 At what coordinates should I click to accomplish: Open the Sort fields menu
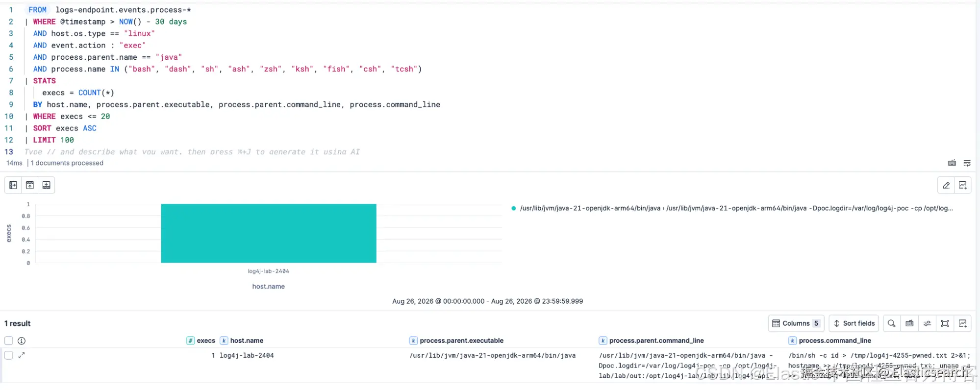854,323
